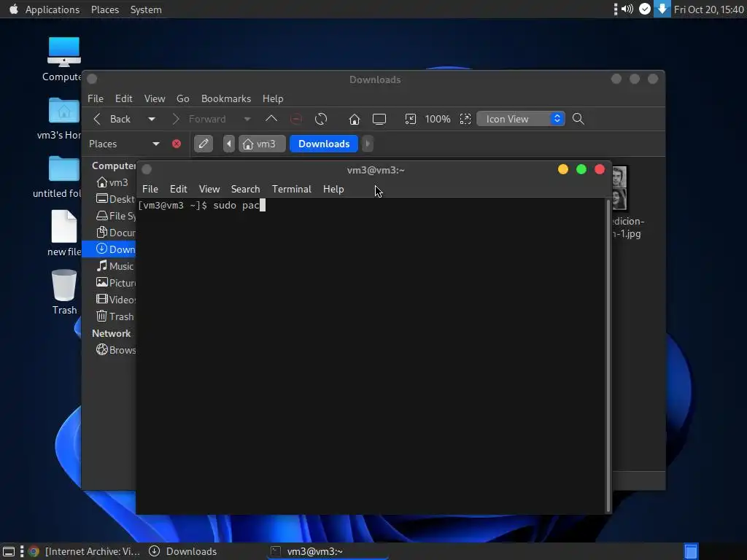Click the Forward navigation button

click(x=199, y=119)
